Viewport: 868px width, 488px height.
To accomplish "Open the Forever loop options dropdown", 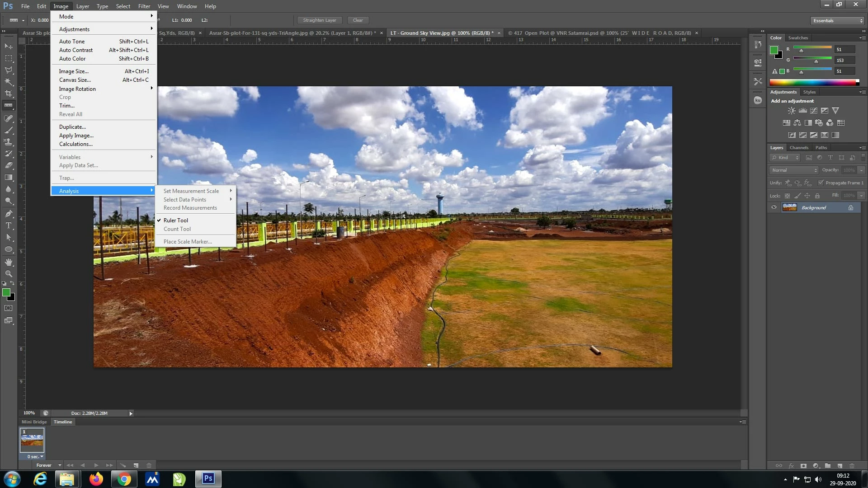I will click(x=49, y=465).
